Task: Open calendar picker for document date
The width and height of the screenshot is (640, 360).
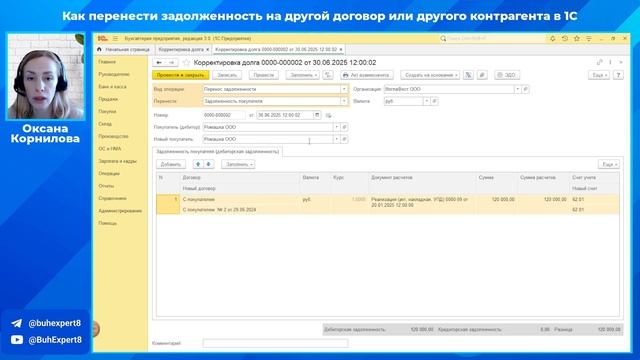Action: point(317,115)
